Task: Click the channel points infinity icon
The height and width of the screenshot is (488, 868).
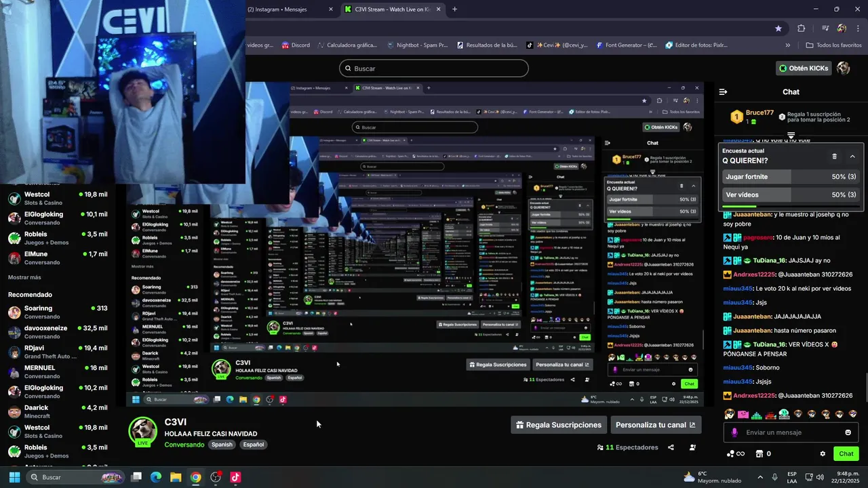Action: click(x=736, y=454)
